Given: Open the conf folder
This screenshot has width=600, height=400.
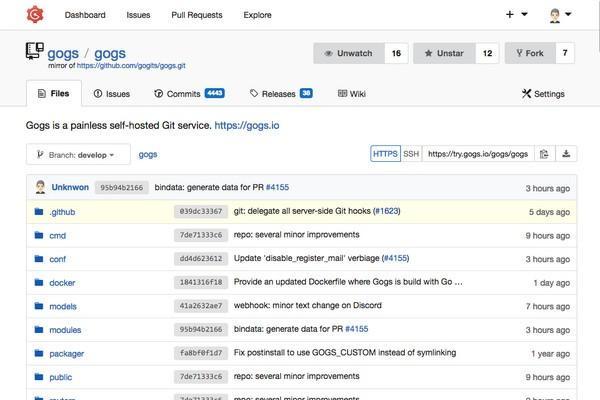Looking at the screenshot, I should (57, 260).
